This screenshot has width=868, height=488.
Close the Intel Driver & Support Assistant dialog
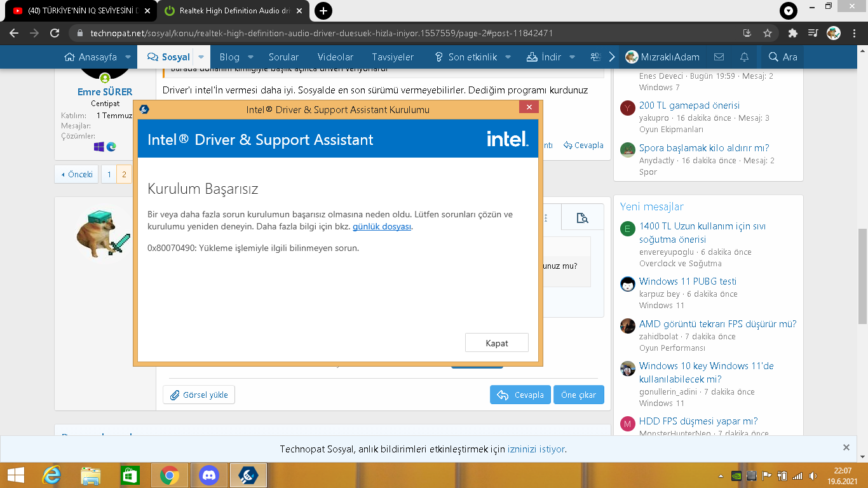529,108
